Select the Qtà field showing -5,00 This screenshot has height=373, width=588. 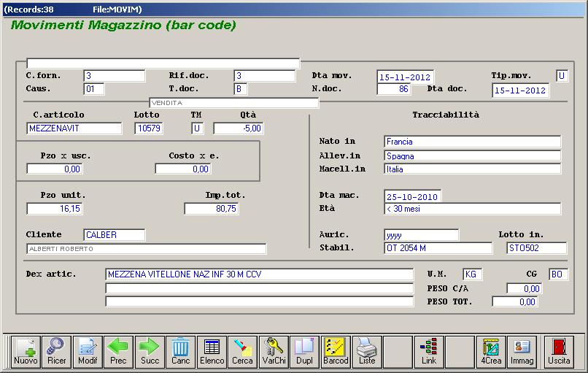[x=239, y=128]
